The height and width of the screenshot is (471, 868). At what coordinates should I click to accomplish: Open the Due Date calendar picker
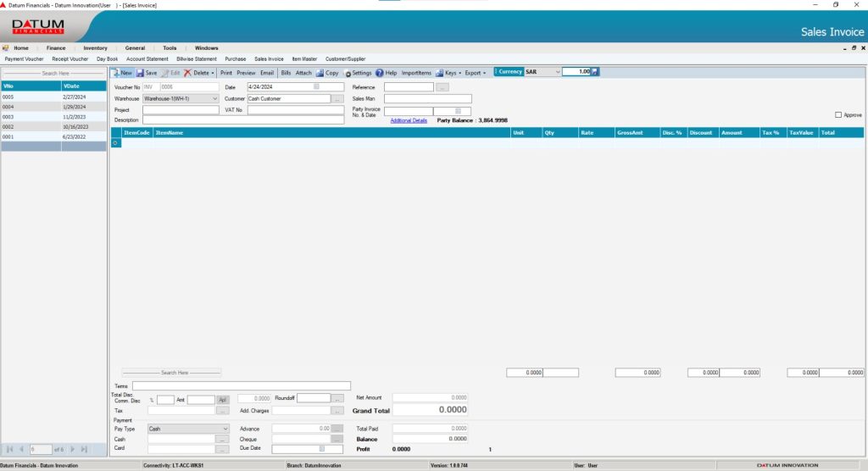coord(321,449)
